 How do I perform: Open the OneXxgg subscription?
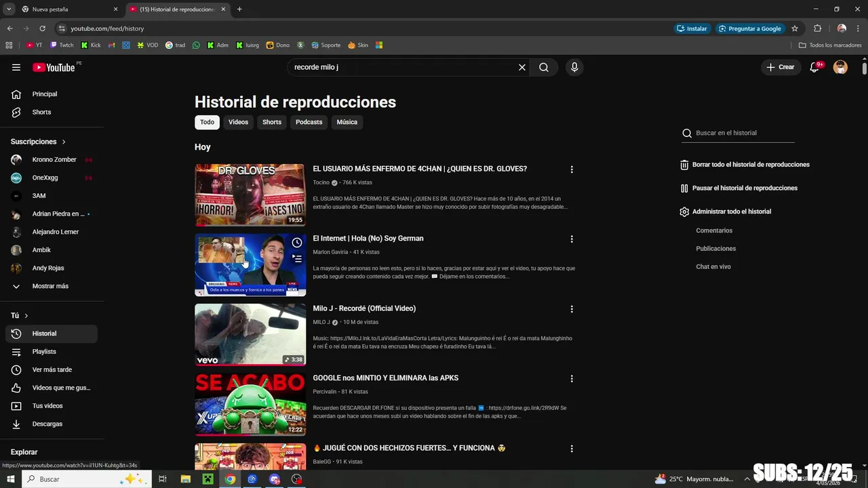pos(52,178)
